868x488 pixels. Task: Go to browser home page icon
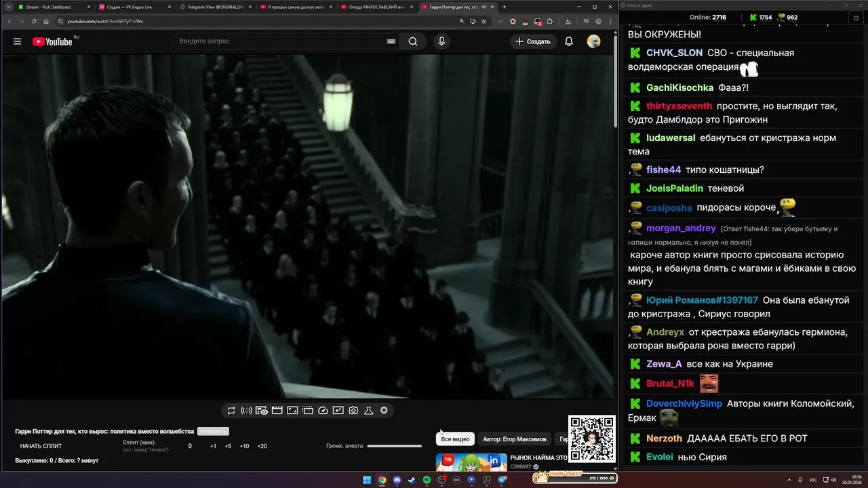[x=46, y=21]
